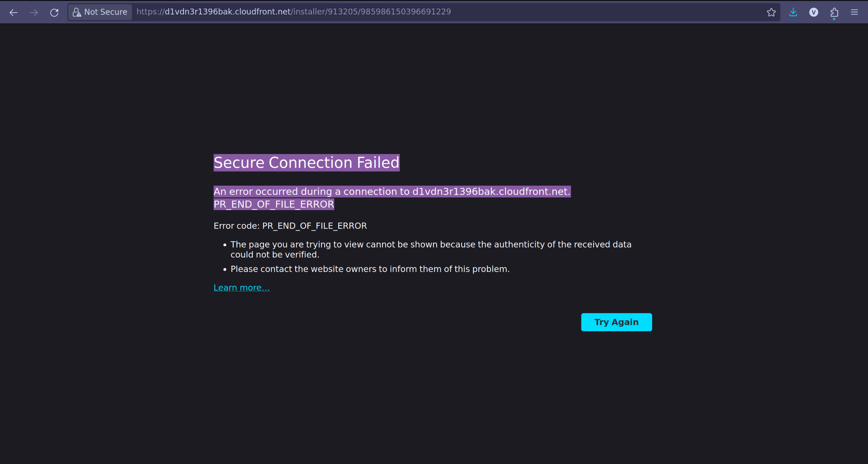Open the hamburger application menu

click(x=855, y=12)
